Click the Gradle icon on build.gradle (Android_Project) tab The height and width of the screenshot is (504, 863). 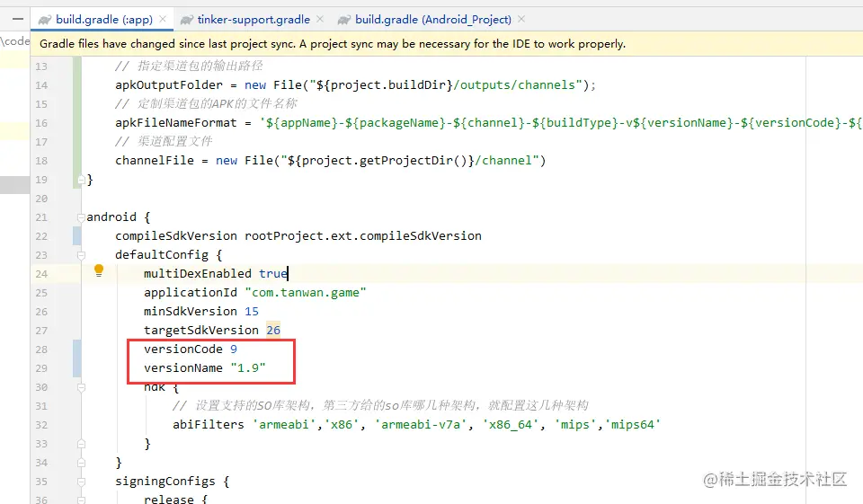click(x=344, y=20)
